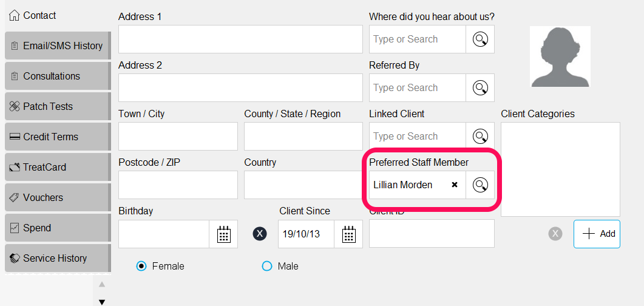Click into the Address 1 field
Screen dimensions: 644x306
point(241,39)
